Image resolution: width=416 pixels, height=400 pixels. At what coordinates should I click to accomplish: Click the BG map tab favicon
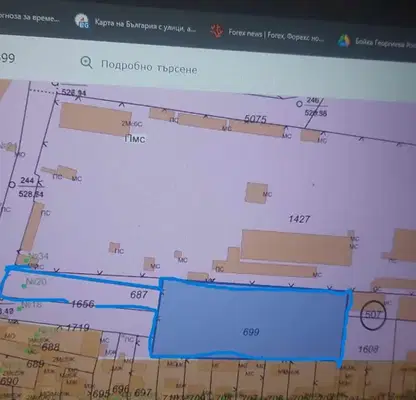tap(82, 21)
